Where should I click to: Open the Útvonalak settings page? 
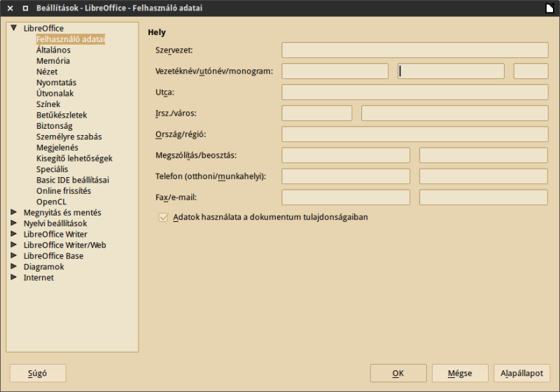click(x=55, y=93)
